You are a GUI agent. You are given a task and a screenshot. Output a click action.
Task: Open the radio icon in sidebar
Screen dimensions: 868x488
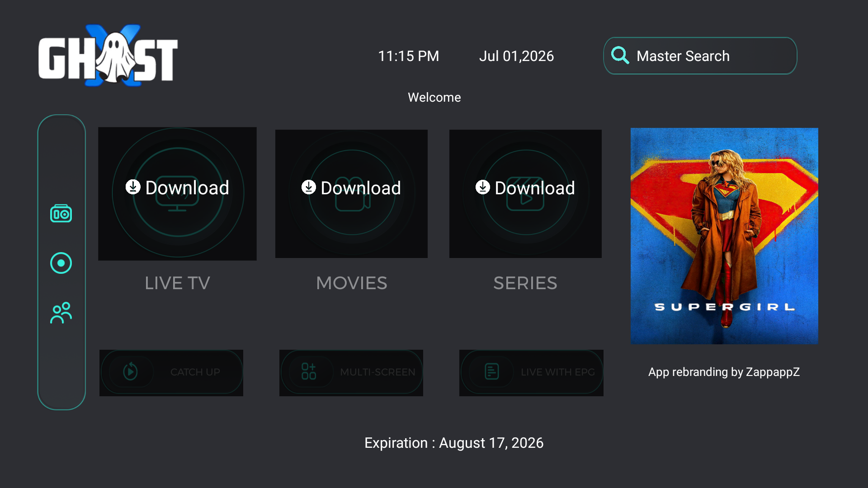coord(61,214)
